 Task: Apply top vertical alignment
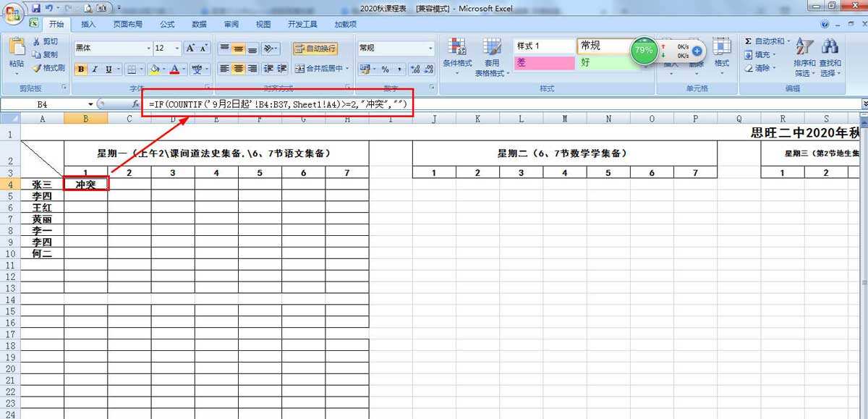point(225,48)
